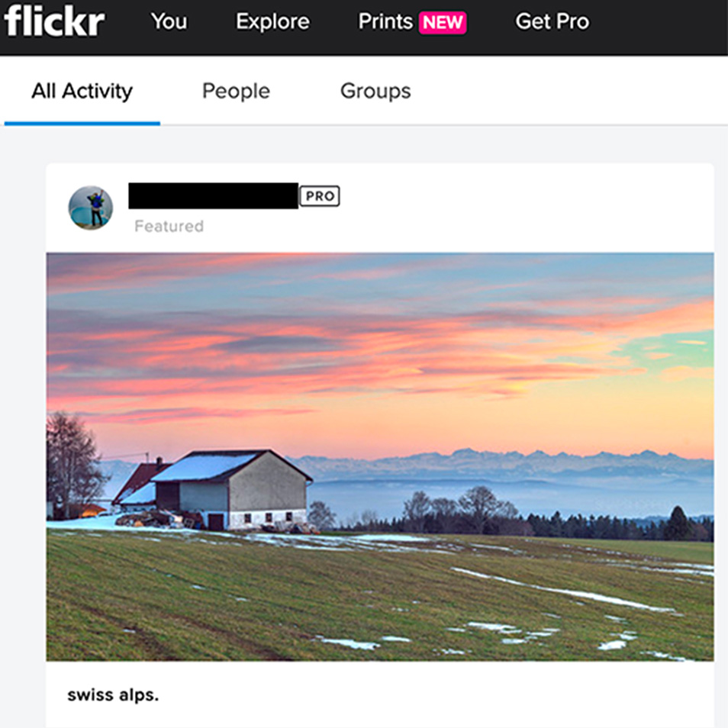Switch to the People tab
Viewport: 728px width, 728px height.
click(236, 91)
